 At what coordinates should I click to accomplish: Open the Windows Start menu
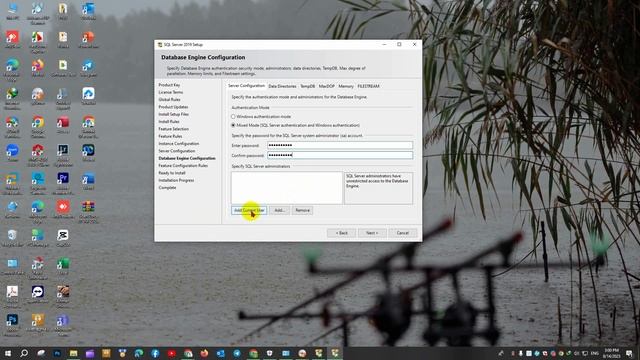(8, 353)
